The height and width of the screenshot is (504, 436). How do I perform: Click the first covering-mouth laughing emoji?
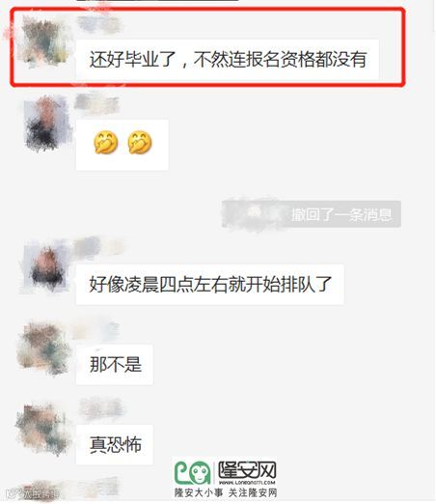tap(105, 143)
